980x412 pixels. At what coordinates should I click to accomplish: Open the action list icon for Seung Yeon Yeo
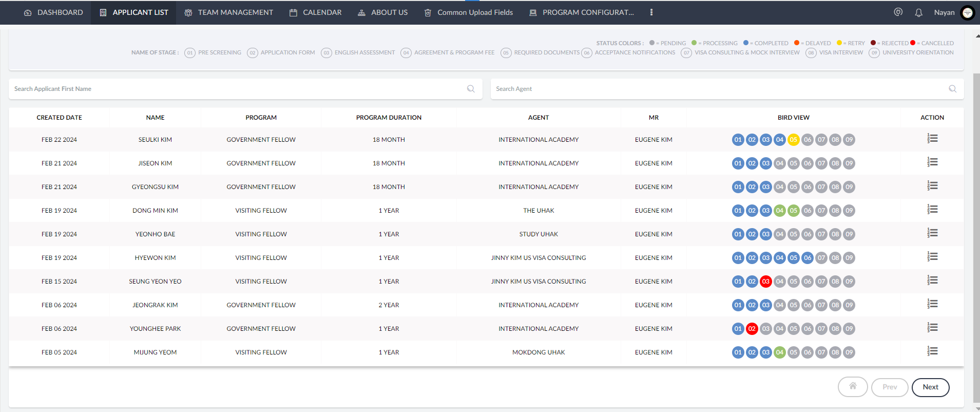[x=932, y=280]
